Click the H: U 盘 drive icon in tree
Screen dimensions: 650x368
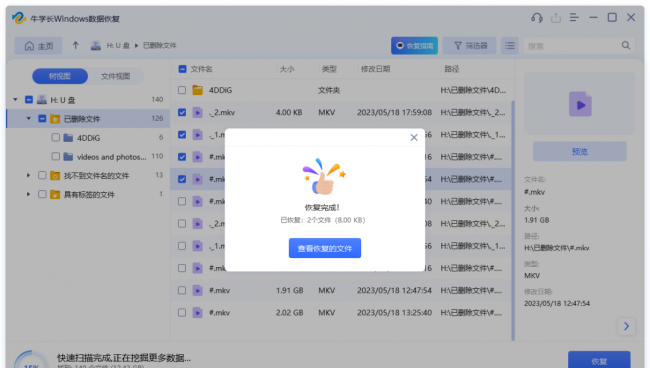coord(42,100)
